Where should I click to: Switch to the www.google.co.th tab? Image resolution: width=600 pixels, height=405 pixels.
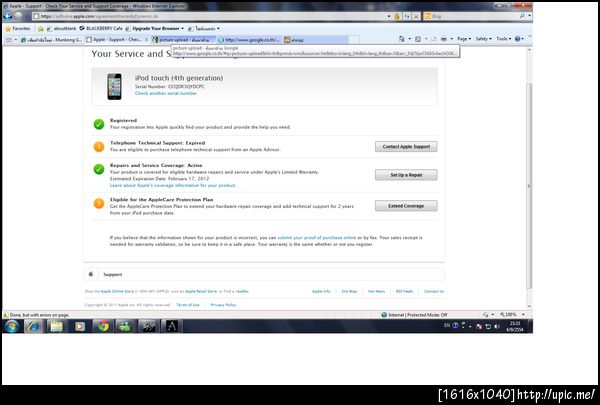[249, 39]
